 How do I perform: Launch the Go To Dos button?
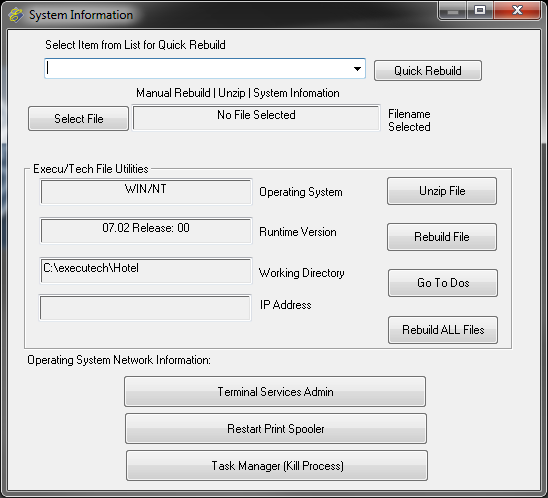pyautogui.click(x=443, y=283)
